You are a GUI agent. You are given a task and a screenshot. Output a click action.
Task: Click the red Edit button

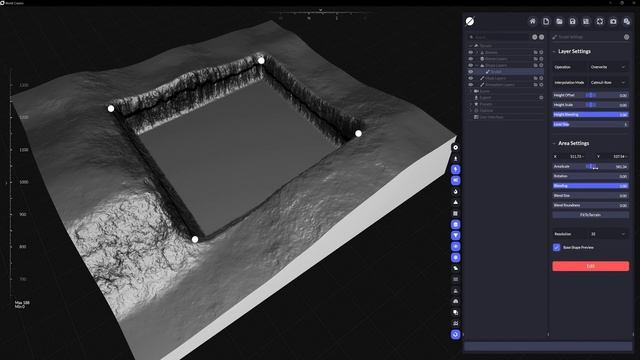590,266
